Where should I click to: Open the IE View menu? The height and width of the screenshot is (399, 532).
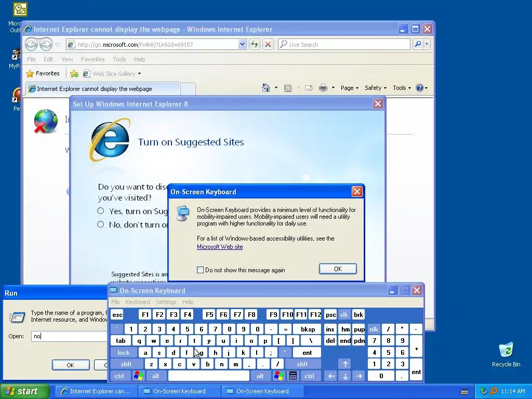coord(67,59)
